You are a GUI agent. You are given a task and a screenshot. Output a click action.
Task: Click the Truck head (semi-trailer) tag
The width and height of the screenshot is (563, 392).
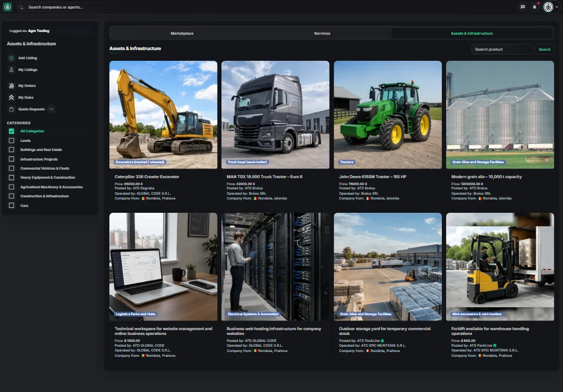(248, 162)
